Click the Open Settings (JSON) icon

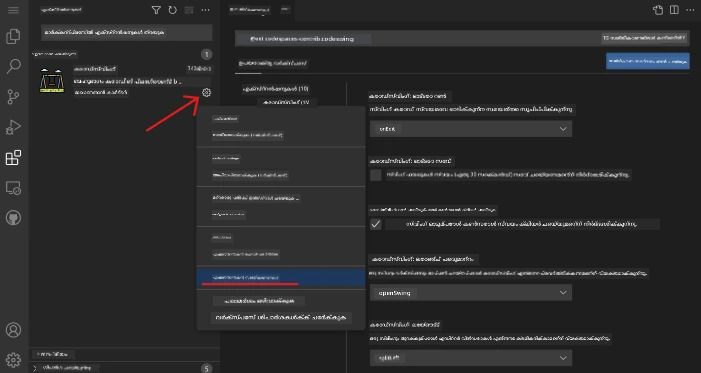point(658,10)
